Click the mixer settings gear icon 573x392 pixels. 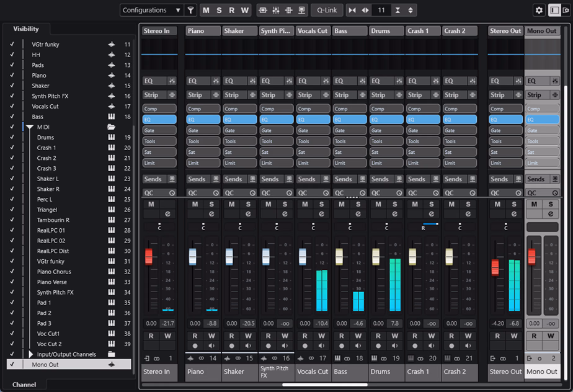point(539,11)
